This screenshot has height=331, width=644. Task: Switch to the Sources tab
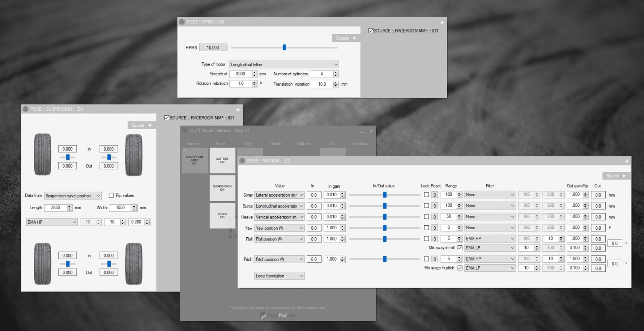(193, 144)
